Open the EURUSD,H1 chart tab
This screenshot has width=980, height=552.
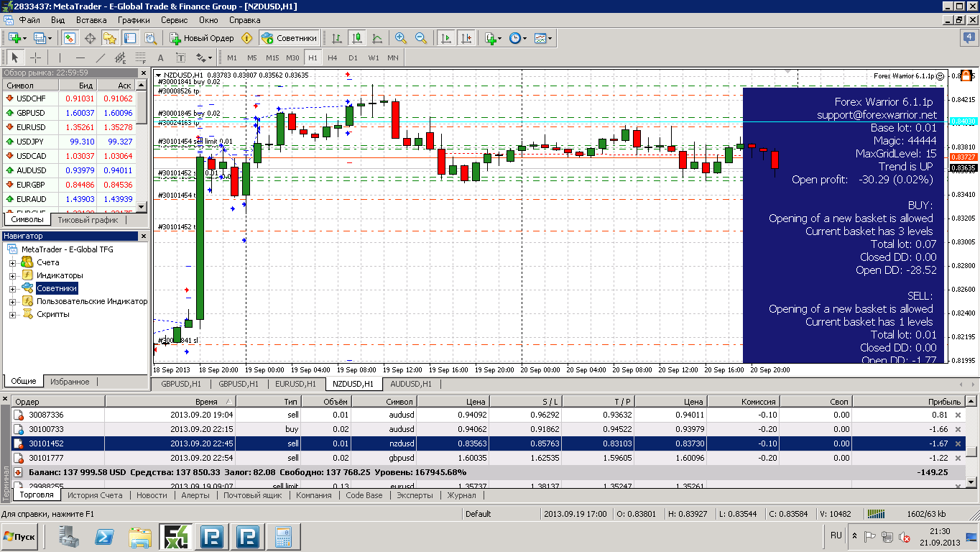[x=296, y=384]
